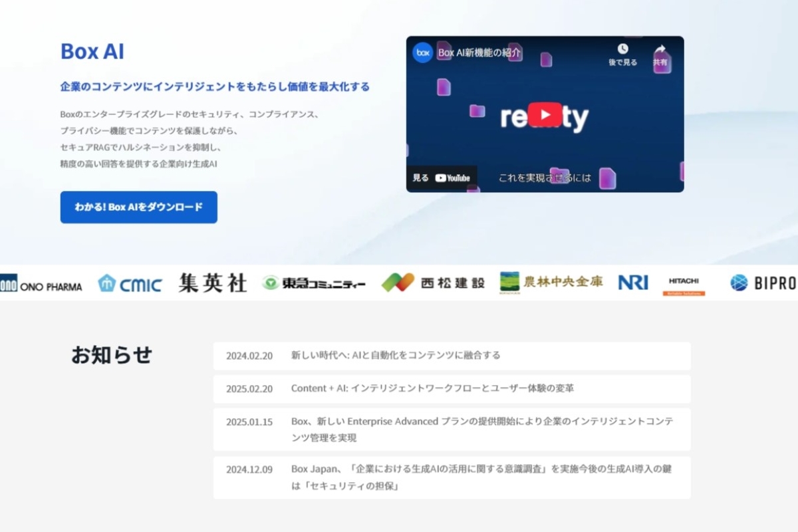Click the NRI logo
Image resolution: width=798 pixels, height=532 pixels.
[632, 283]
